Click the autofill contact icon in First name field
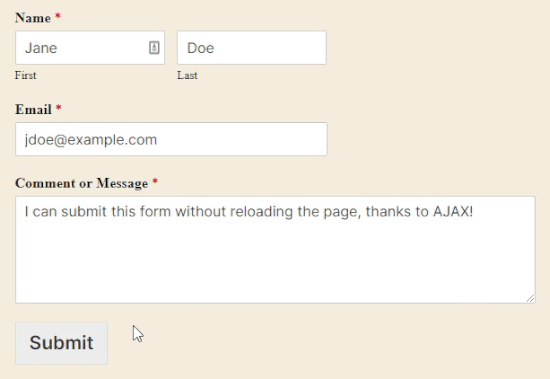The height and width of the screenshot is (379, 550). click(x=154, y=47)
